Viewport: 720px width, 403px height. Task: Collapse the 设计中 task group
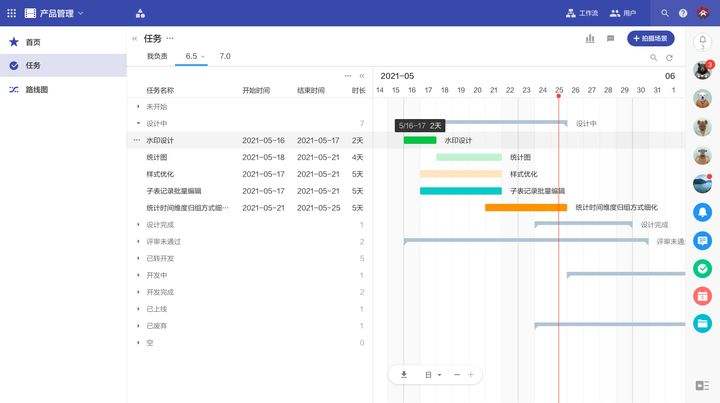[x=138, y=123]
